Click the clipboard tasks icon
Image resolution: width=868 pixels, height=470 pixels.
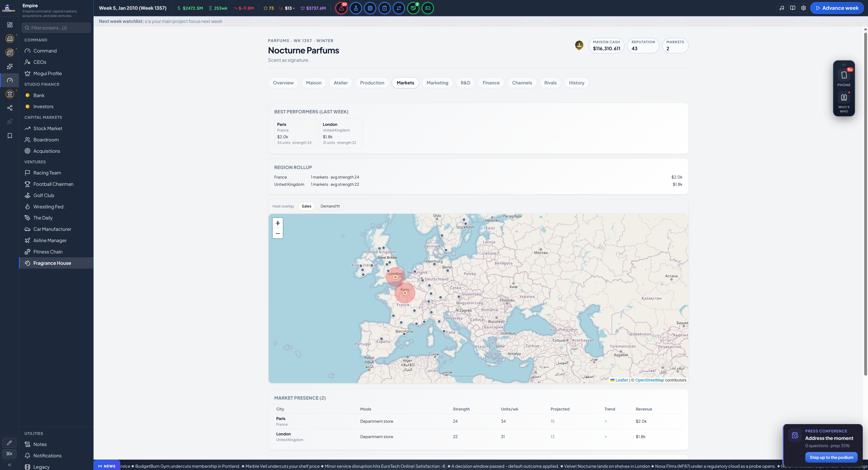pyautogui.click(x=384, y=8)
